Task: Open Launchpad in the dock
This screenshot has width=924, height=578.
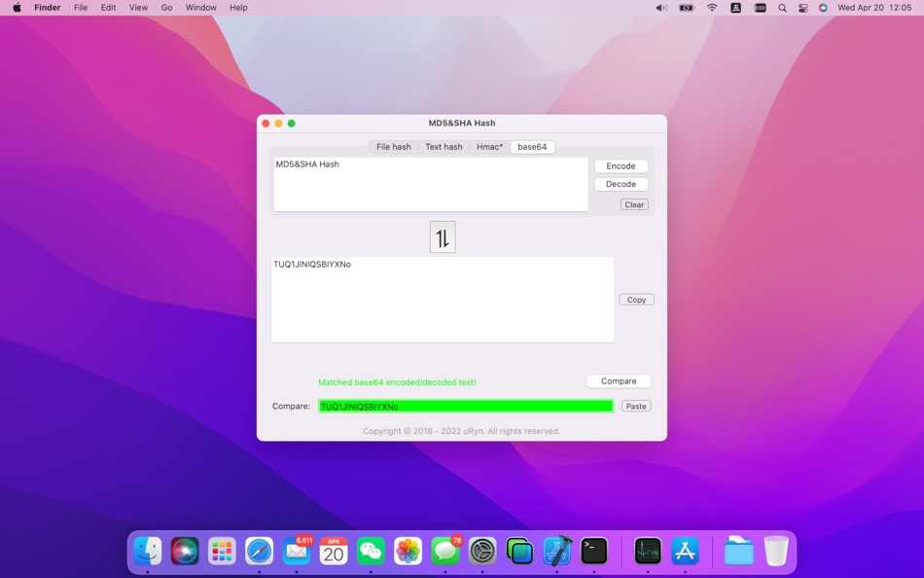Action: point(222,552)
